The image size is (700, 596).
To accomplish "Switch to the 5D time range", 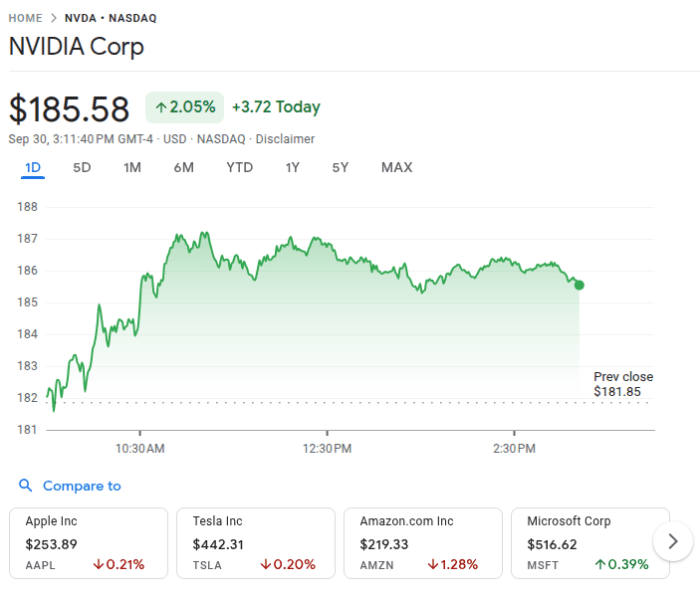I will tap(82, 167).
